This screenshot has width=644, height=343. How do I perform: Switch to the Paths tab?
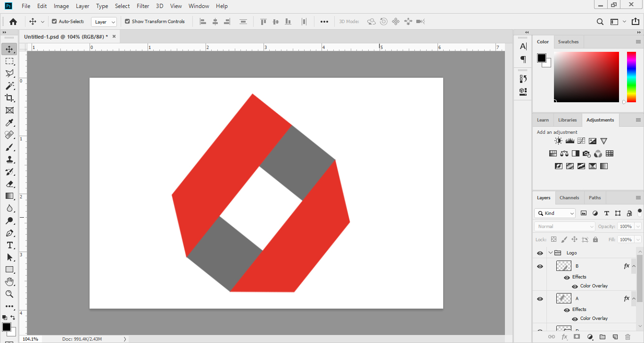[595, 198]
